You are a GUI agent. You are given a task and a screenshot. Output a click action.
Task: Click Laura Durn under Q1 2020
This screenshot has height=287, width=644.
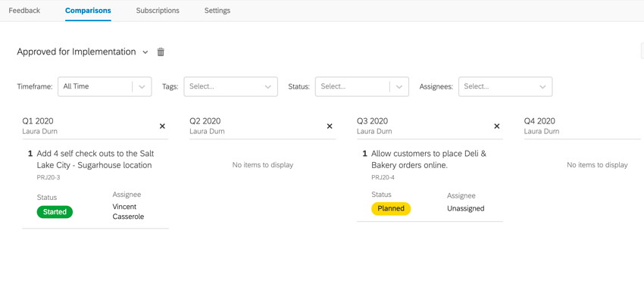40,132
